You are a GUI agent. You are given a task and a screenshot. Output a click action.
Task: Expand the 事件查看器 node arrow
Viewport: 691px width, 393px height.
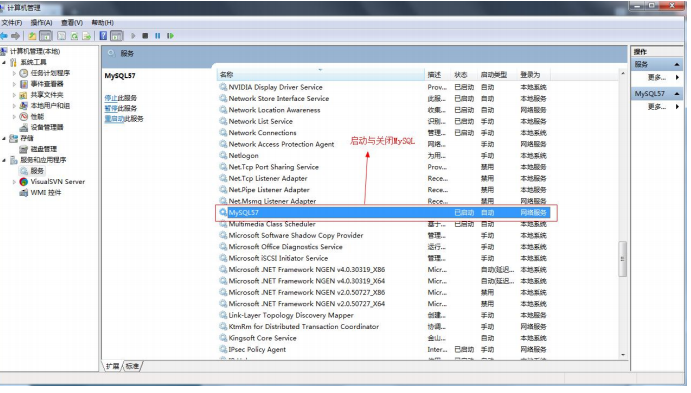coord(14,84)
